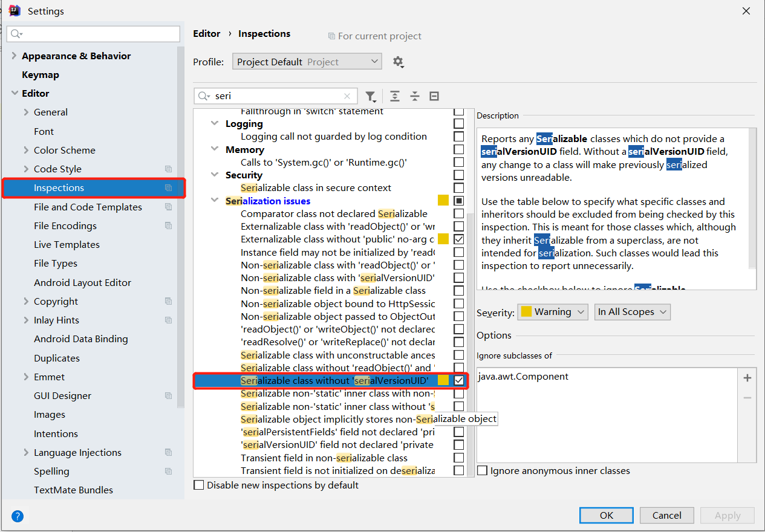Collapse the Security inspections group

coord(214,175)
